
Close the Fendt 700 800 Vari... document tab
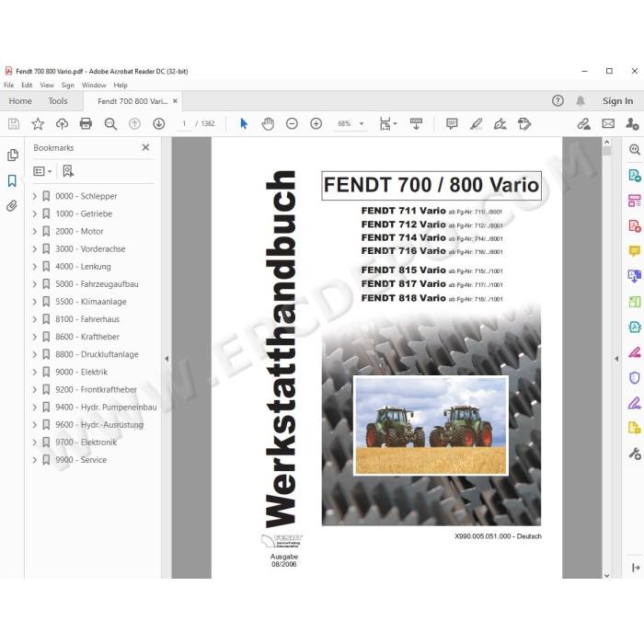(x=175, y=101)
